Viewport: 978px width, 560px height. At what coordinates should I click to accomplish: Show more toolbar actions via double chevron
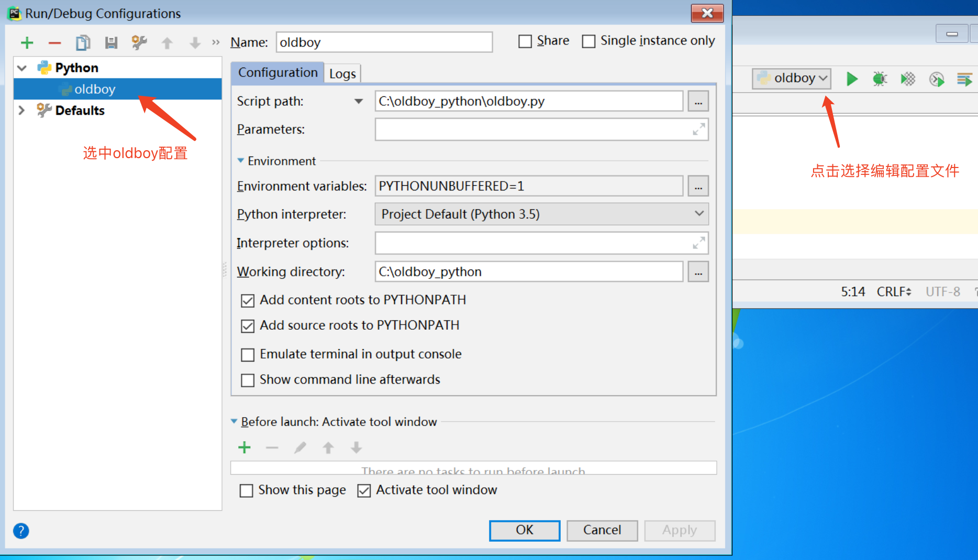coord(216,42)
